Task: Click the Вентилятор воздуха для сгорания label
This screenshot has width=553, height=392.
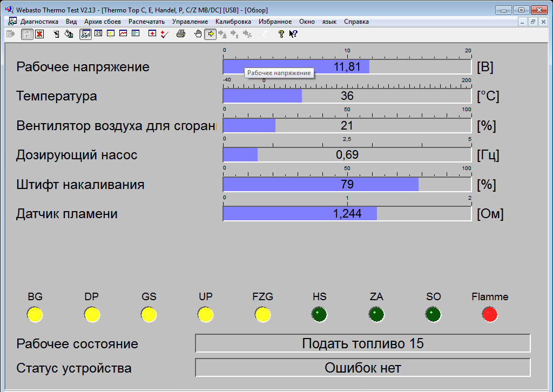Action: pos(117,125)
